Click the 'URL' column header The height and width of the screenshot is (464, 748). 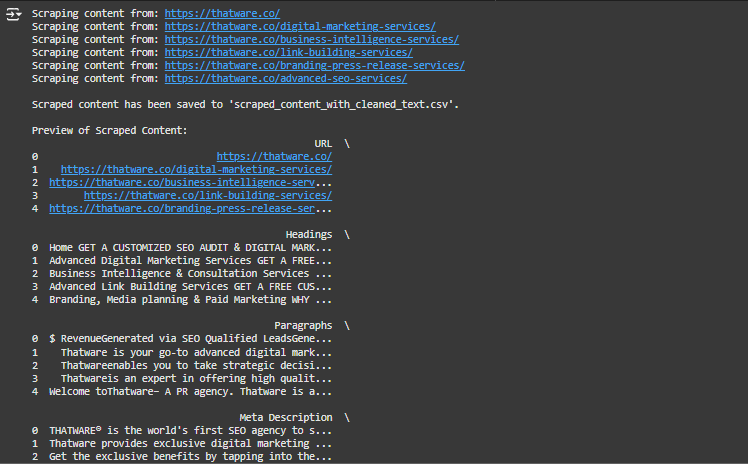[323, 144]
